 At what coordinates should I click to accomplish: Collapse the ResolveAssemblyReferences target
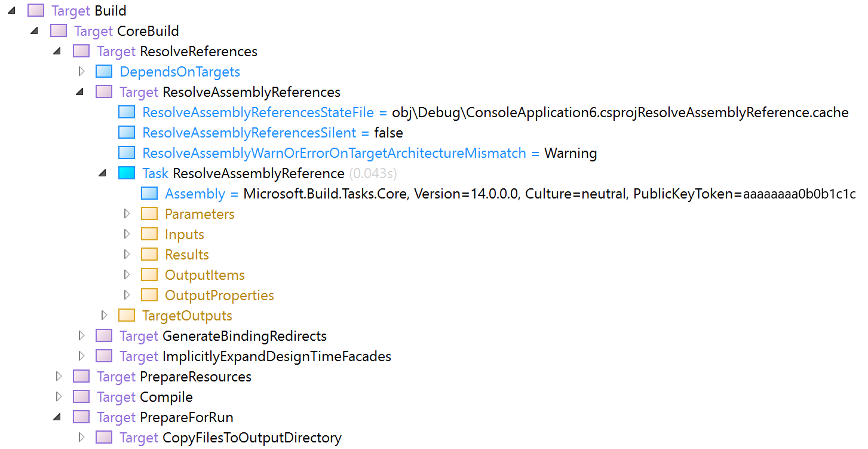(81, 91)
